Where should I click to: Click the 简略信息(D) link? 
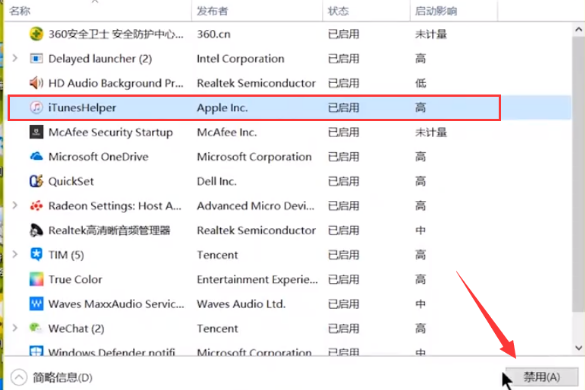point(62,377)
